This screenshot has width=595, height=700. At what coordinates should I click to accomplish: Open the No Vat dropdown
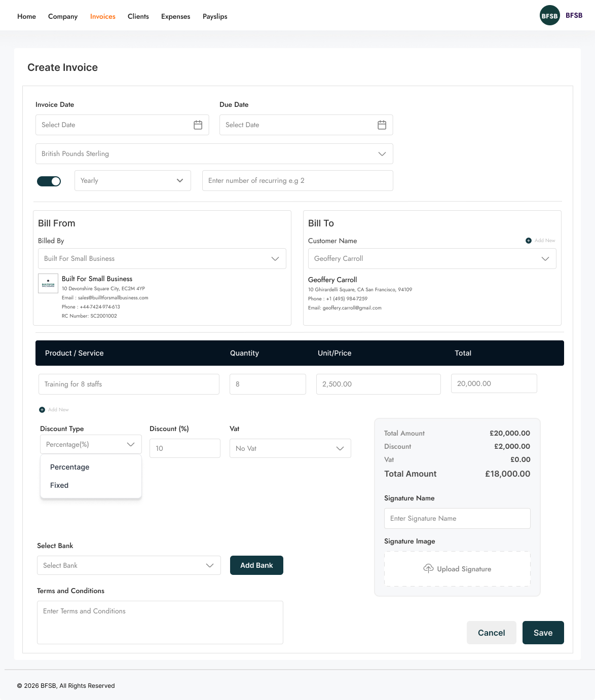coord(290,448)
